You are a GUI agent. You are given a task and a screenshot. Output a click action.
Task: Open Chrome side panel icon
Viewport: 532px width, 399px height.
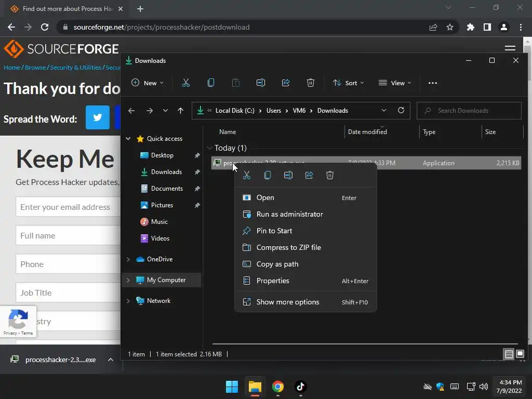click(x=487, y=27)
